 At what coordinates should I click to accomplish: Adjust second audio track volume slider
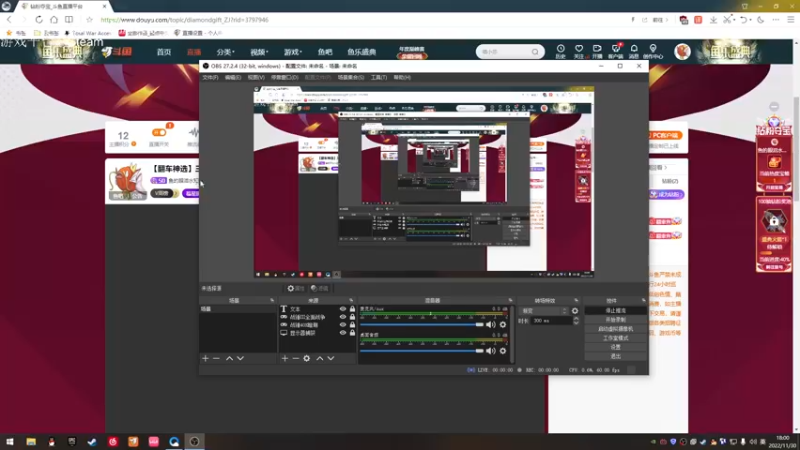tap(421, 351)
